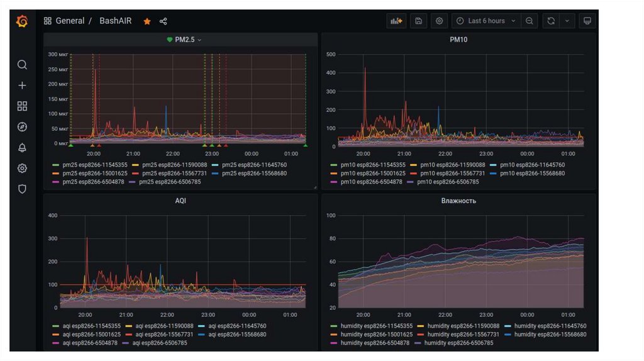Open the Last 6 hours time picker
The width and height of the screenshot is (644, 361).
[x=486, y=21]
